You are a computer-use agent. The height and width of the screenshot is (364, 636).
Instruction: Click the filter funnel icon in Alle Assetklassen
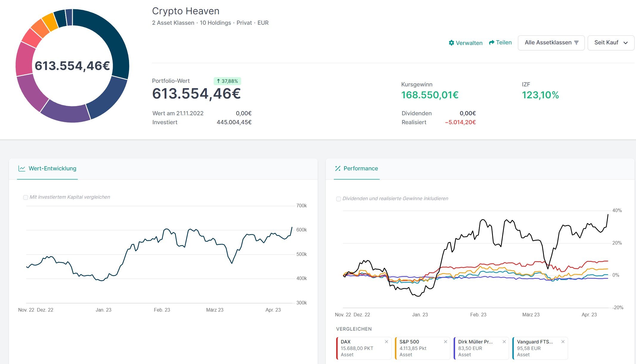(576, 43)
